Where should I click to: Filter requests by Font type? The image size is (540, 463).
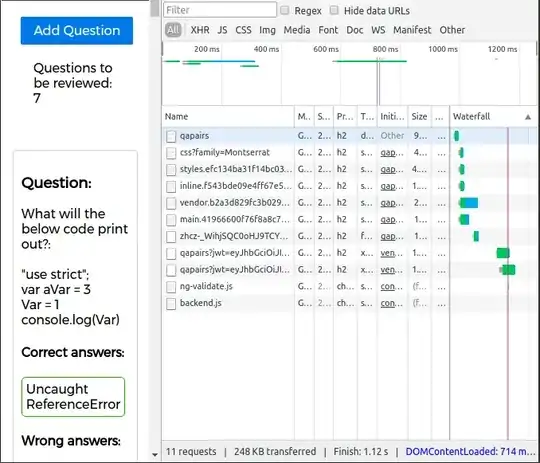point(328,30)
